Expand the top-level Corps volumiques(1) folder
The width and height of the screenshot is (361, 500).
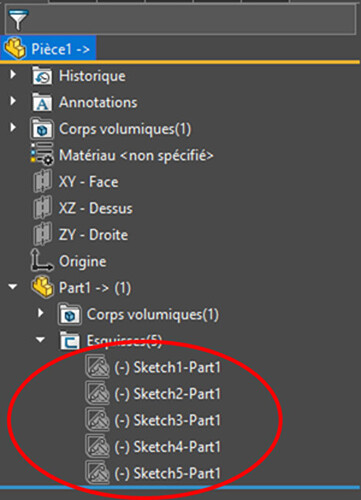[13, 127]
